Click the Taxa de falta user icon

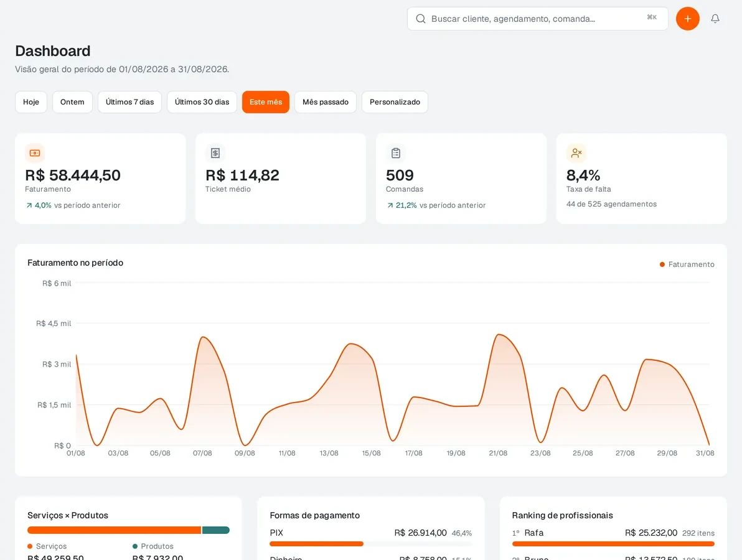click(x=576, y=153)
